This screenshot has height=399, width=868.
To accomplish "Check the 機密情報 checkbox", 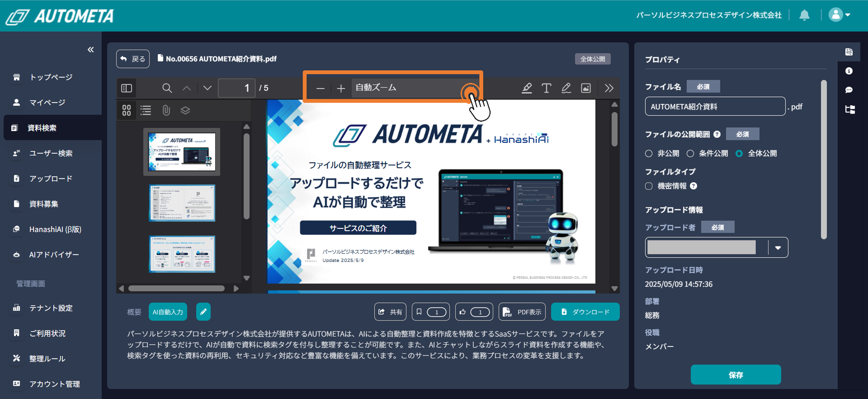I will [649, 186].
